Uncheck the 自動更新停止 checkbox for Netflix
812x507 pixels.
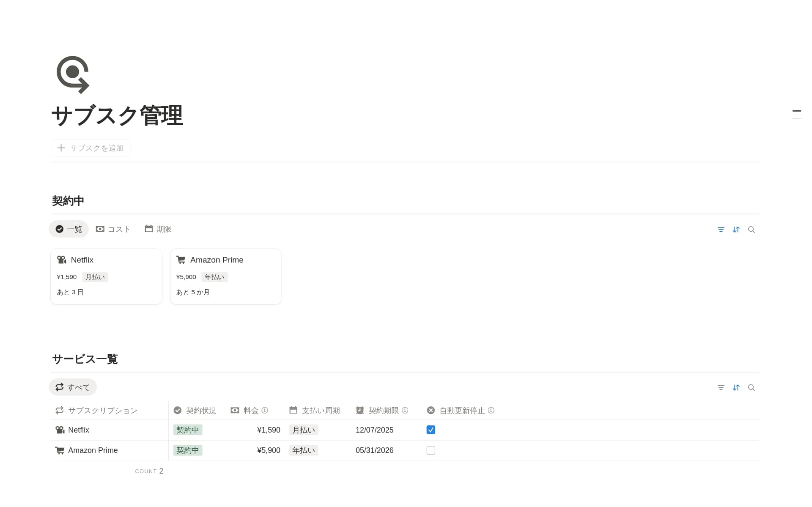click(431, 430)
